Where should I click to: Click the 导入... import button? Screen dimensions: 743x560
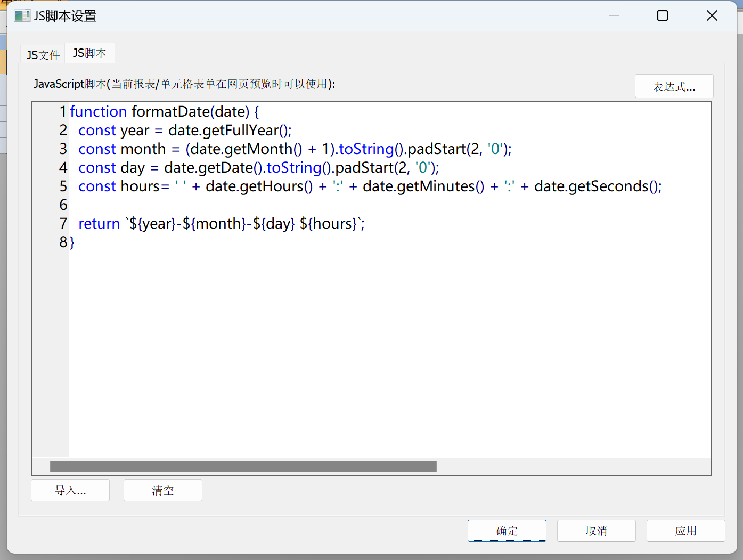[70, 490]
